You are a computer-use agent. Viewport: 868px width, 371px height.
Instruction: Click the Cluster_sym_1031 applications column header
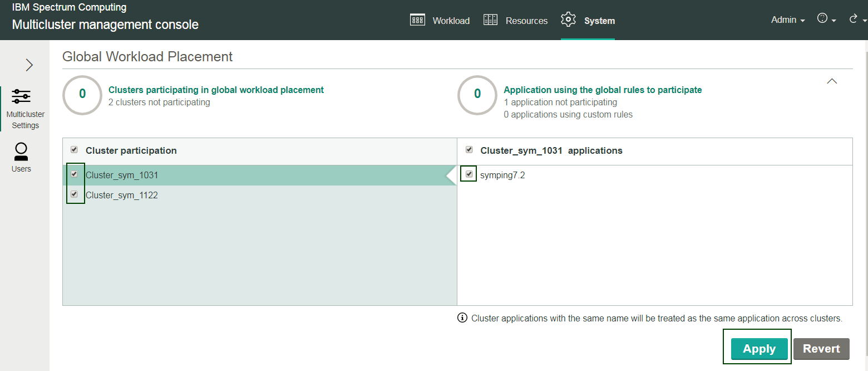coord(551,150)
